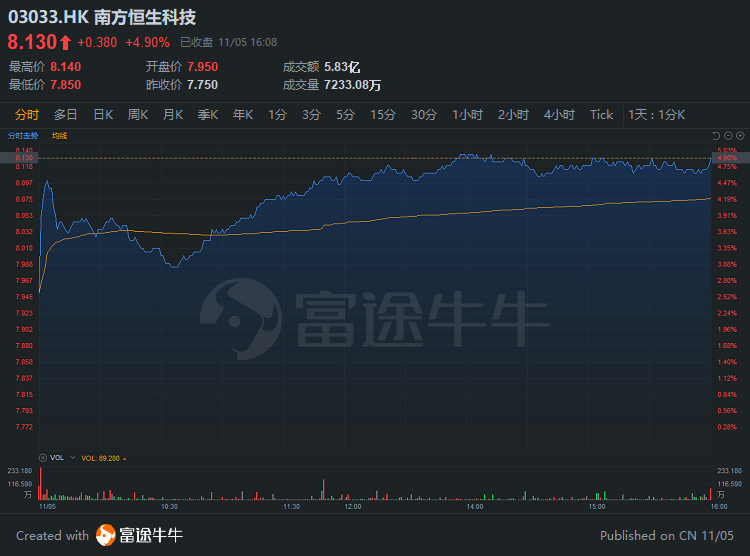Zoom in the chart with plus icon
Viewport: 750px width, 556px height.
point(740,136)
